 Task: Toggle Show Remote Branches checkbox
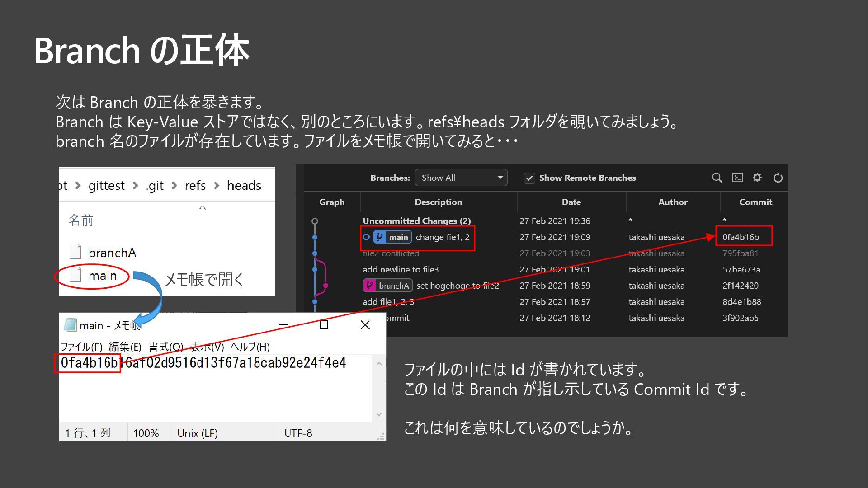[x=529, y=178]
